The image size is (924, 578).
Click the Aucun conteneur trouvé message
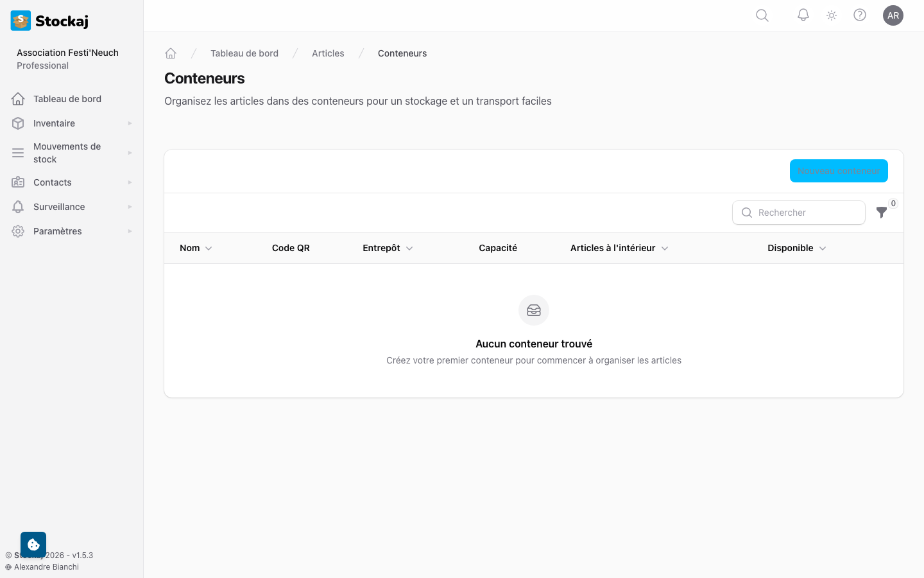[x=534, y=344]
